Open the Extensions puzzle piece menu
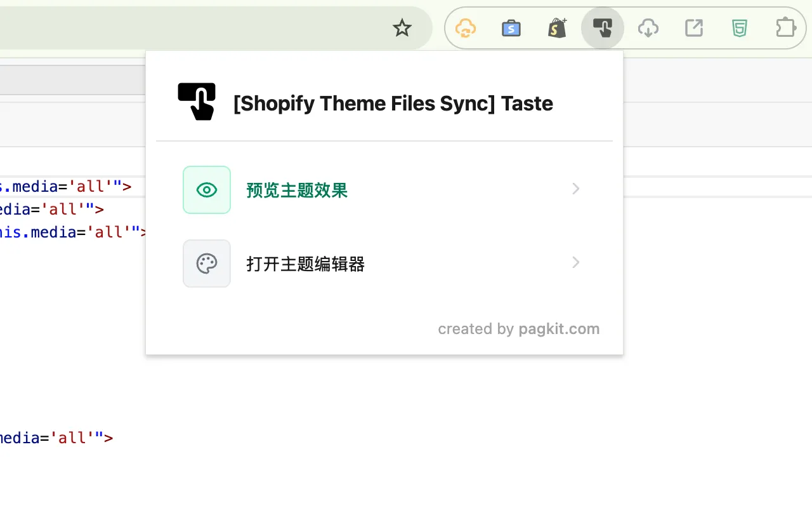The width and height of the screenshot is (812, 508). [x=785, y=28]
